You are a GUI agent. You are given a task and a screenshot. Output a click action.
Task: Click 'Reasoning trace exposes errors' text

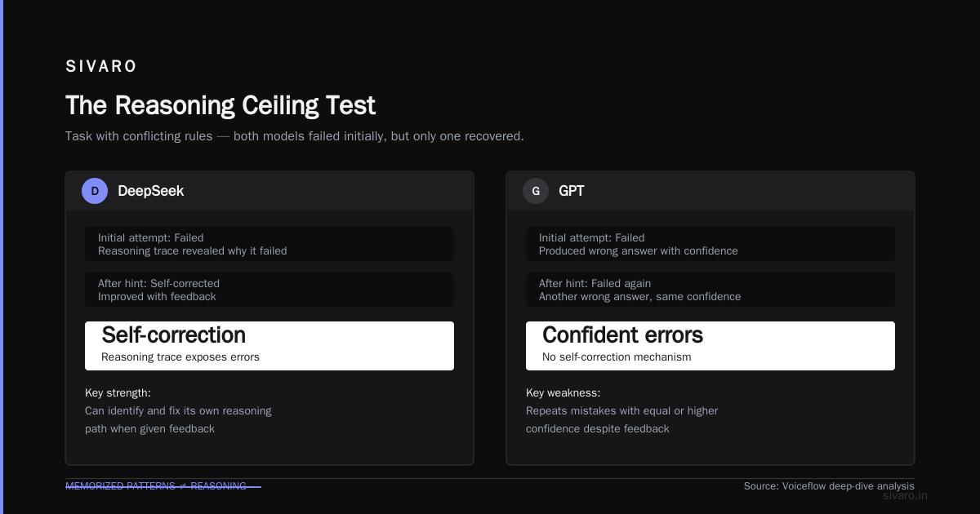180,357
